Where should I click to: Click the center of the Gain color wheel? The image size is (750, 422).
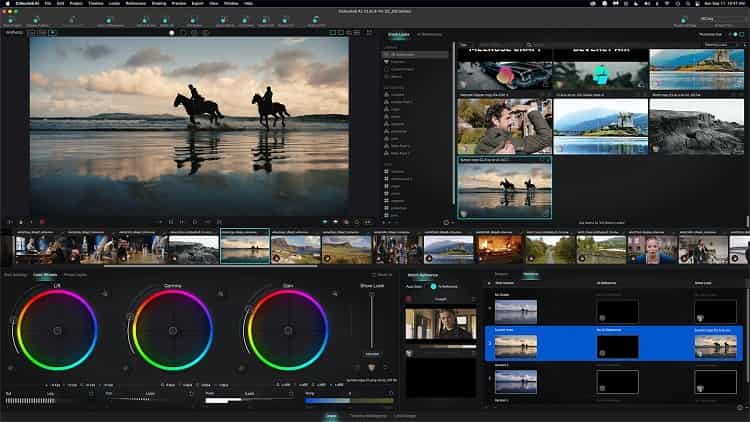pyautogui.click(x=288, y=331)
